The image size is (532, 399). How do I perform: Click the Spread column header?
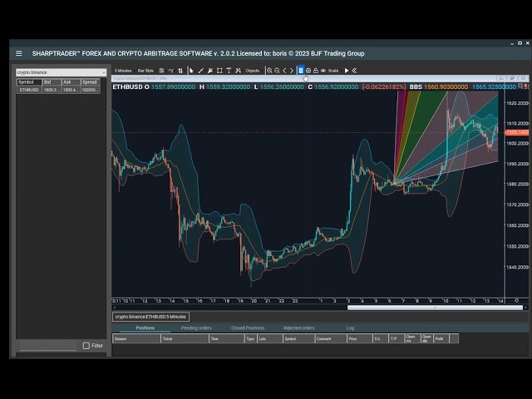point(91,82)
